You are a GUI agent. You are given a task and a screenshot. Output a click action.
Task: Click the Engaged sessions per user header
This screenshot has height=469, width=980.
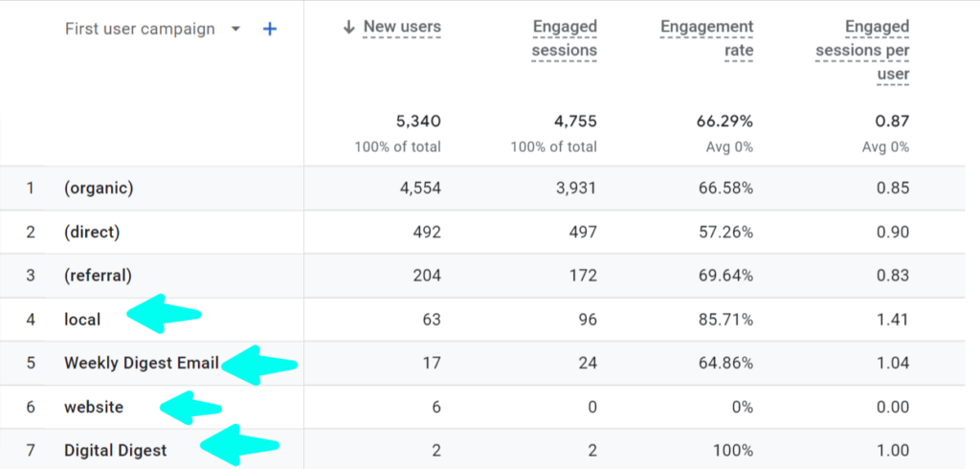[862, 50]
